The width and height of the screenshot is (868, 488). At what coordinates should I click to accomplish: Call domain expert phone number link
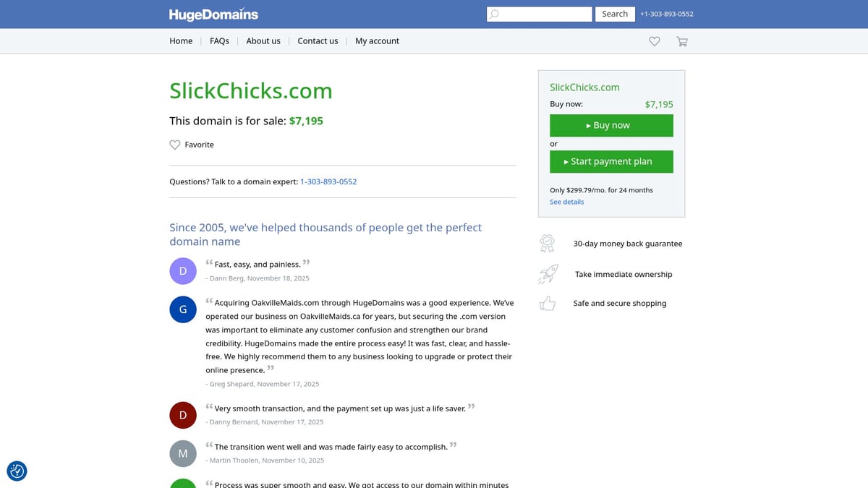[x=328, y=181]
